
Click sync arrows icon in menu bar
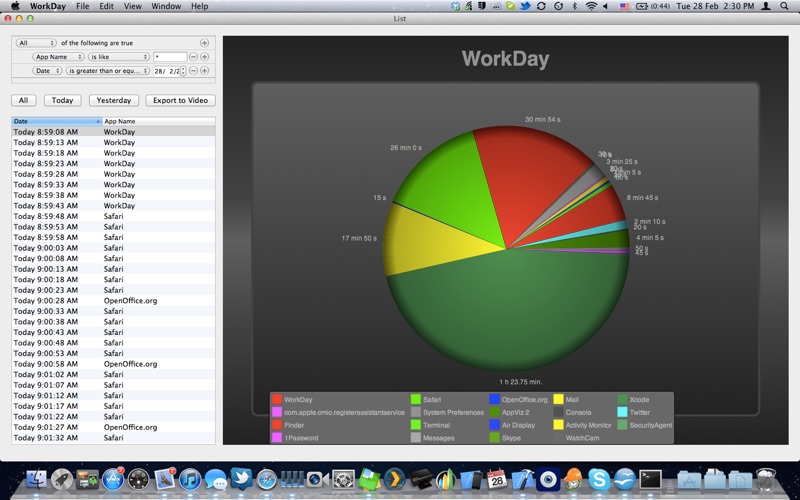pos(541,6)
